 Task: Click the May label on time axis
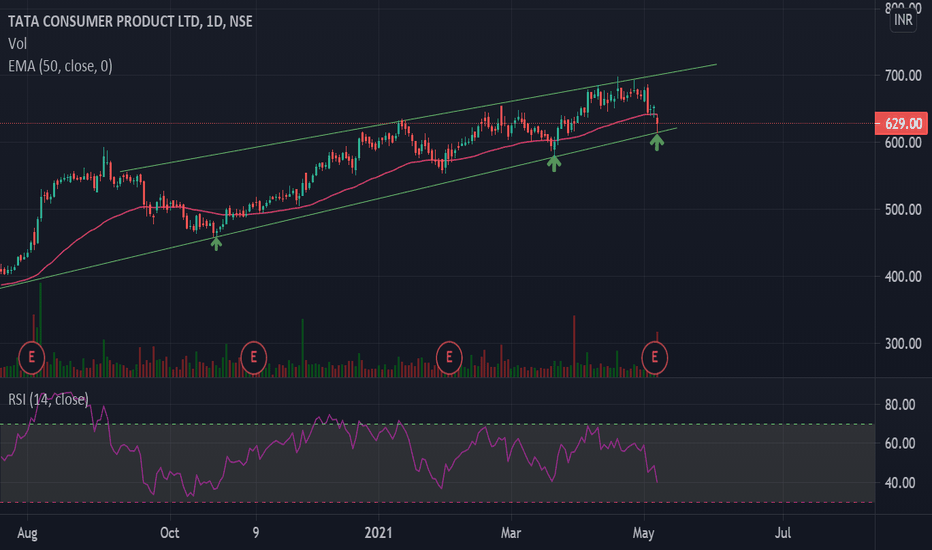tap(643, 533)
